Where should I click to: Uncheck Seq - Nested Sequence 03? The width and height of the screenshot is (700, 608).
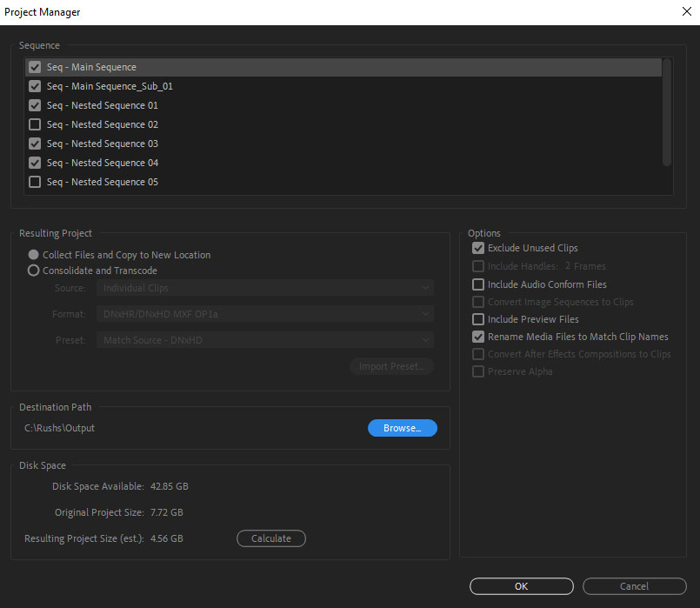pos(34,143)
